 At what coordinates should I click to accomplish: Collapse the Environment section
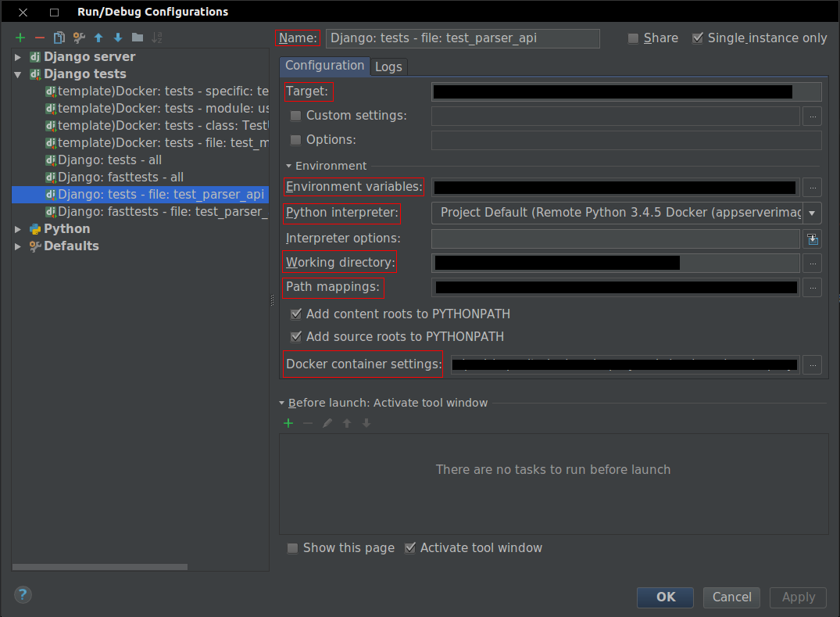[x=289, y=167]
